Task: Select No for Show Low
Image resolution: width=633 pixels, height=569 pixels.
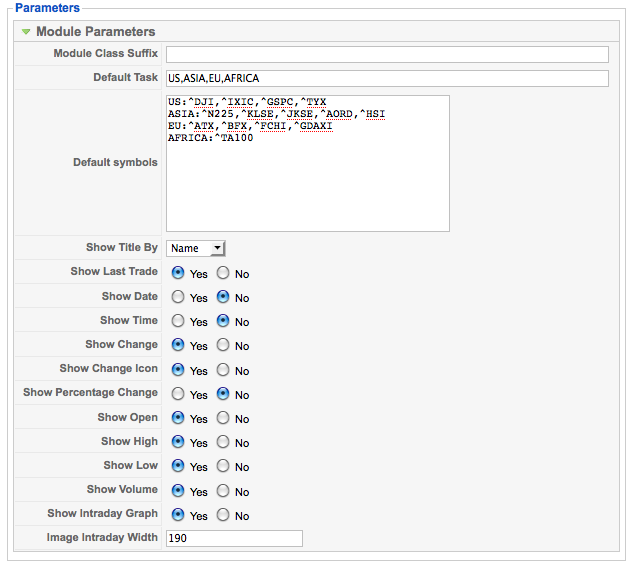Action: click(222, 466)
